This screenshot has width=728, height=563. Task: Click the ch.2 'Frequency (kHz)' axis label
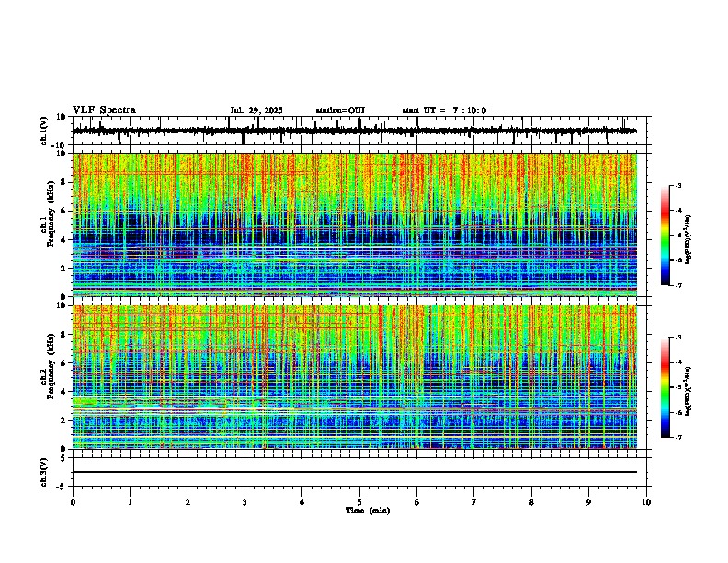[x=51, y=366]
